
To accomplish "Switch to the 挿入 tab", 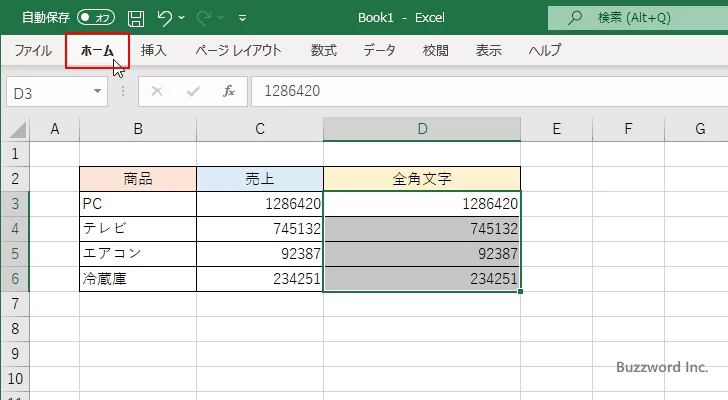I will pyautogui.click(x=154, y=50).
